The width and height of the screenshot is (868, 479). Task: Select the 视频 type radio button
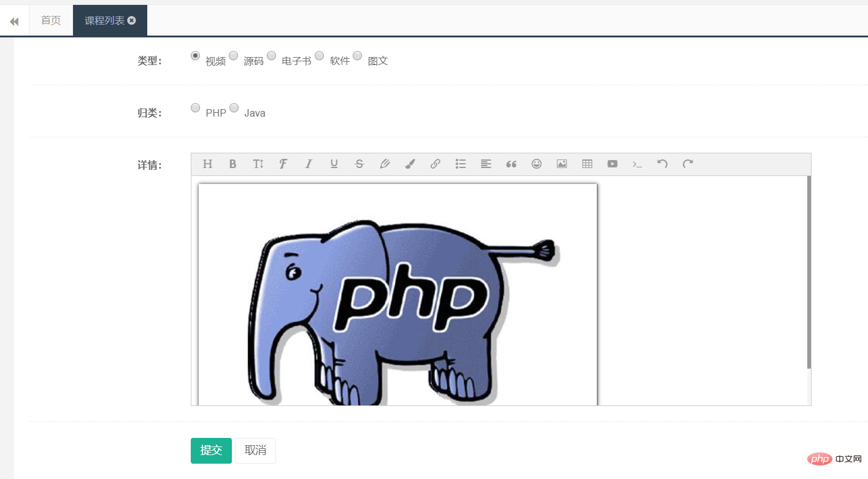coord(195,55)
